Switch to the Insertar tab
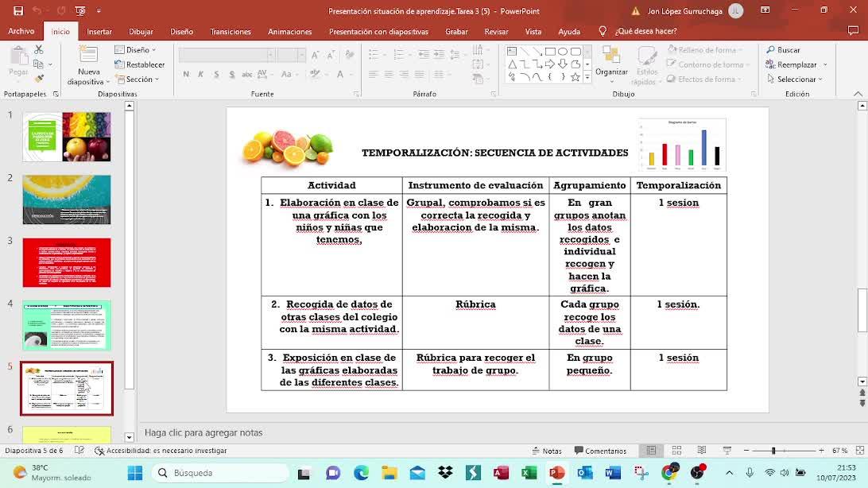Image resolution: width=868 pixels, height=488 pixels. point(99,32)
